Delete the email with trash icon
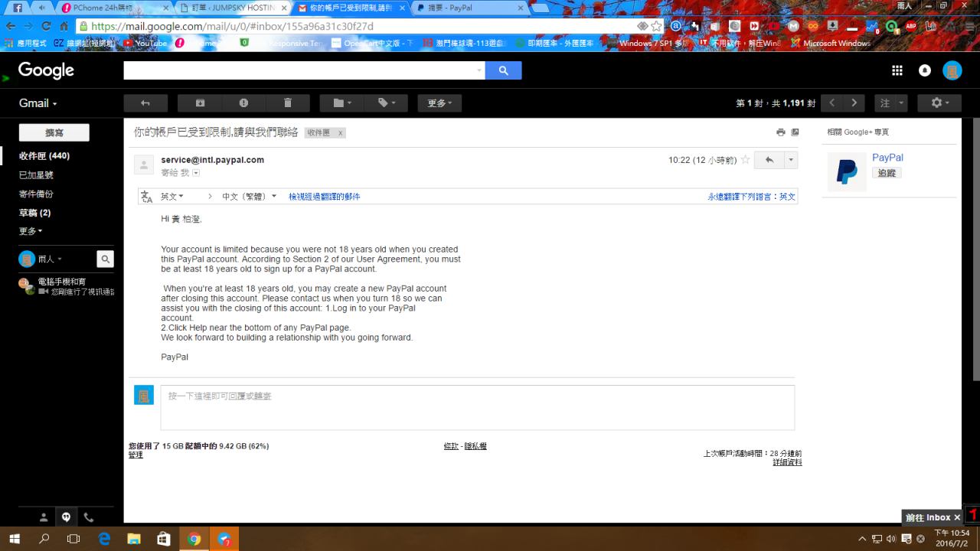The width and height of the screenshot is (980, 551). (288, 103)
